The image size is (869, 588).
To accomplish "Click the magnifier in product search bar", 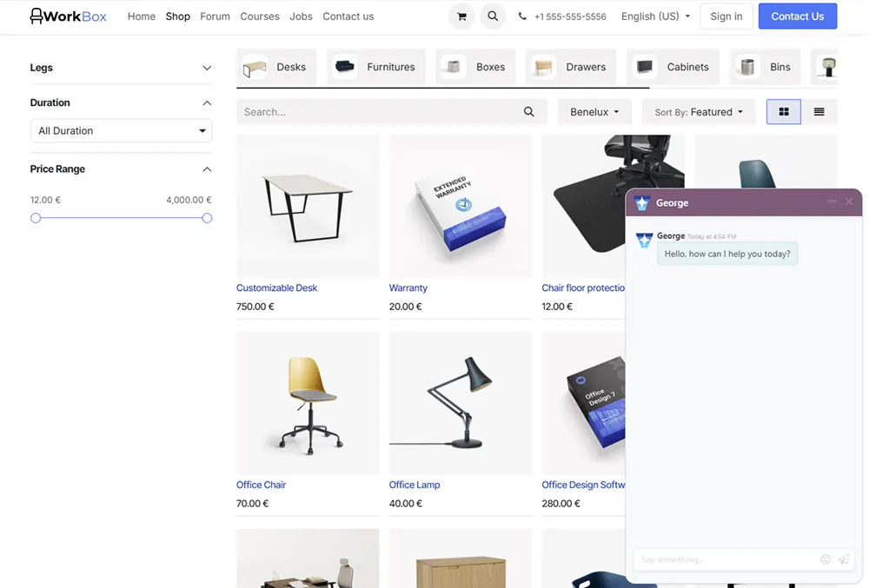I will click(x=528, y=112).
